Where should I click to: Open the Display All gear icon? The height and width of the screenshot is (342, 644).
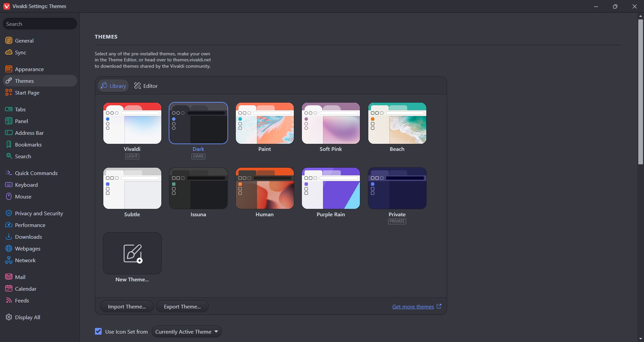point(9,317)
